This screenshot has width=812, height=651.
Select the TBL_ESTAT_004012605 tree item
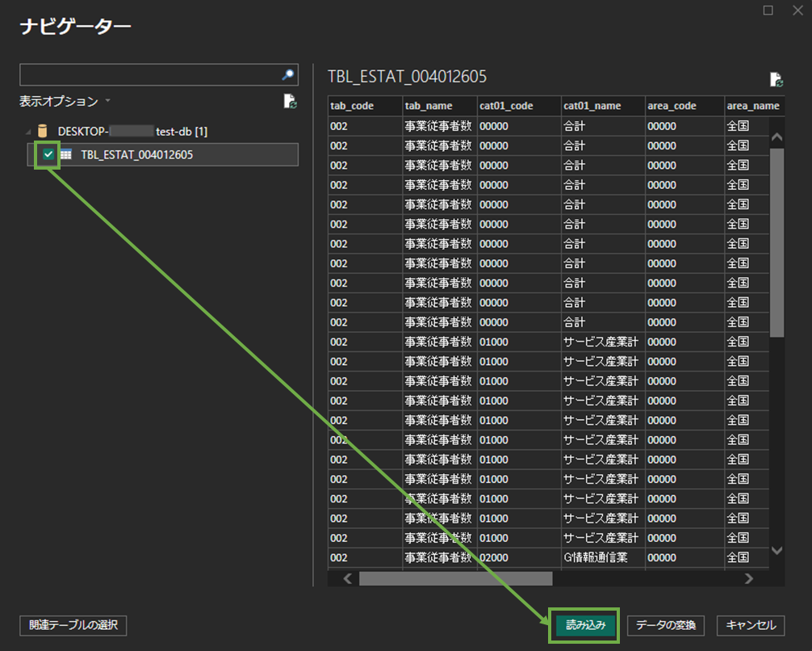(163, 154)
